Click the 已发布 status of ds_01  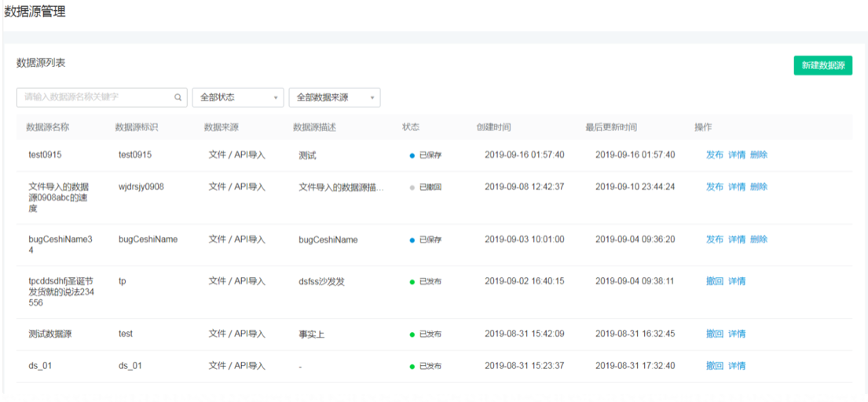click(425, 366)
